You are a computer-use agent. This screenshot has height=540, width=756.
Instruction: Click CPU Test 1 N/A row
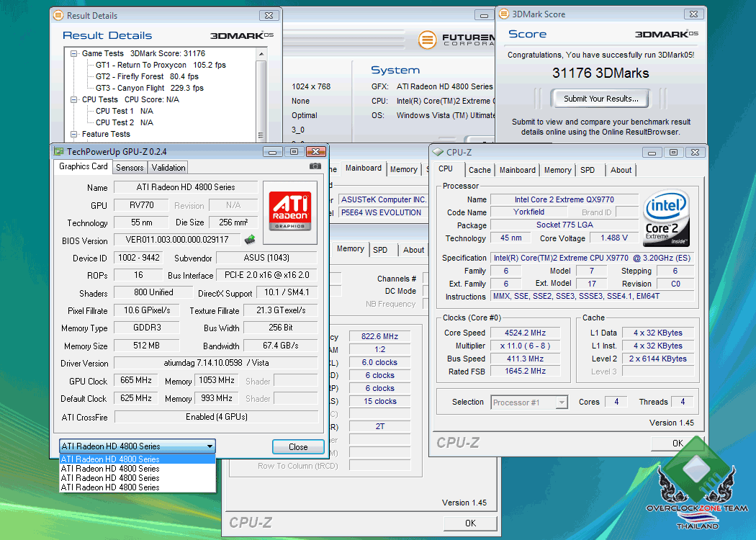(x=125, y=112)
